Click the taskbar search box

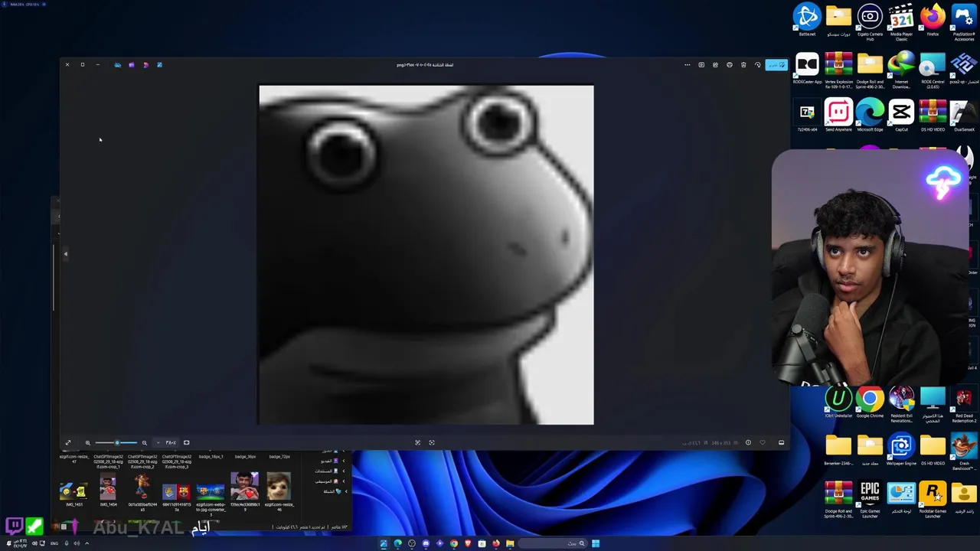pyautogui.click(x=551, y=544)
